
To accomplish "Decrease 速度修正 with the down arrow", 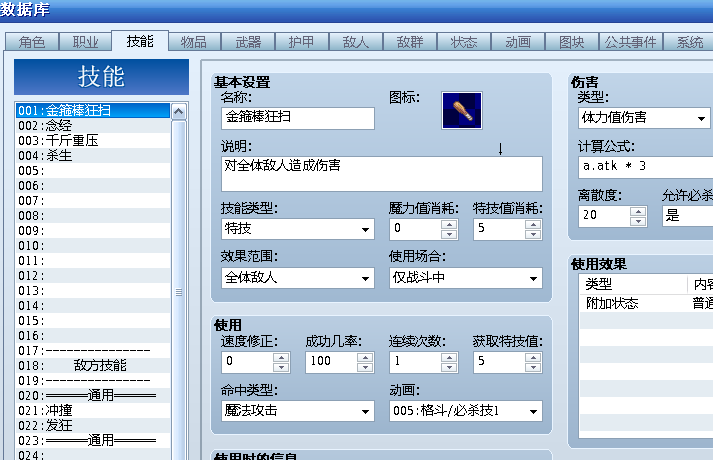I will (x=281, y=367).
